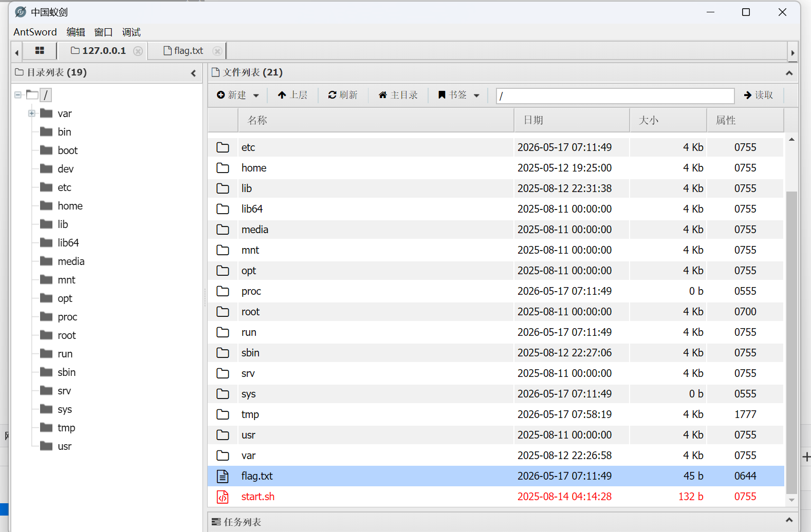
Task: Click start.sh script file icon
Action: [x=223, y=497]
